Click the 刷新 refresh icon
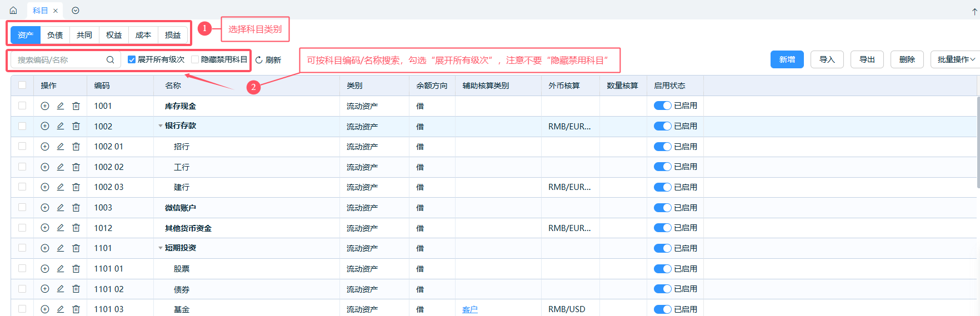Image resolution: width=980 pixels, height=316 pixels. pyautogui.click(x=259, y=60)
